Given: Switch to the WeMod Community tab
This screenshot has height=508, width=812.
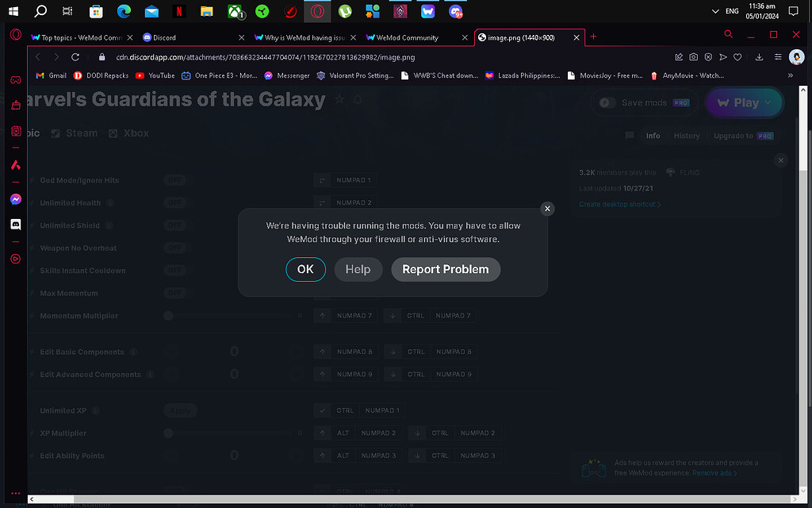Looking at the screenshot, I should 406,37.
